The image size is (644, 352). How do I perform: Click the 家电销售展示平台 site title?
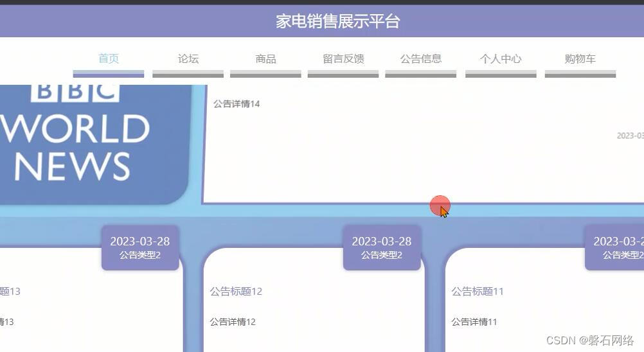(337, 21)
